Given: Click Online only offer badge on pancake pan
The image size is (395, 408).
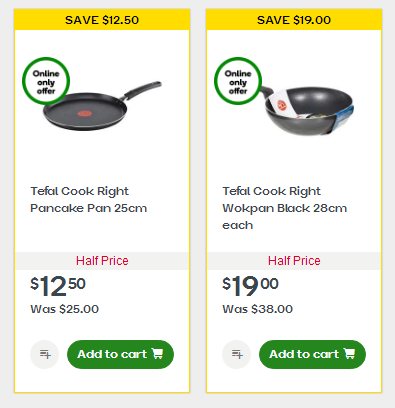Looking at the screenshot, I should (46, 81).
